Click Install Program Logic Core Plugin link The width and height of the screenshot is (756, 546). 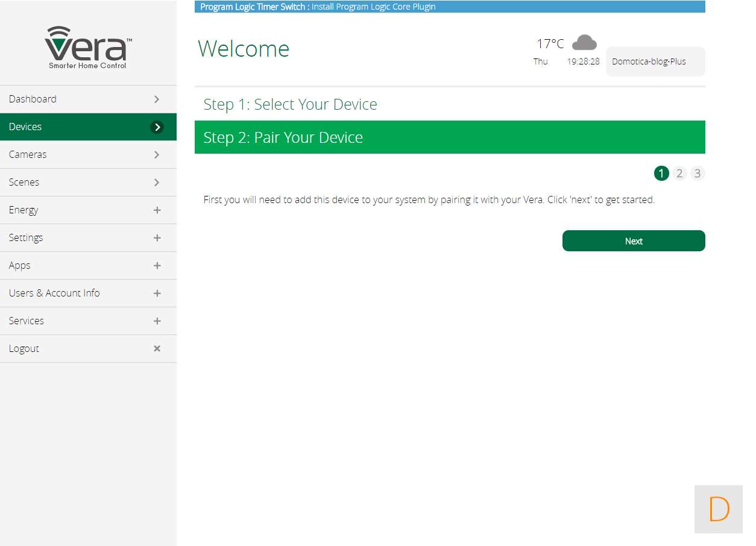point(373,7)
